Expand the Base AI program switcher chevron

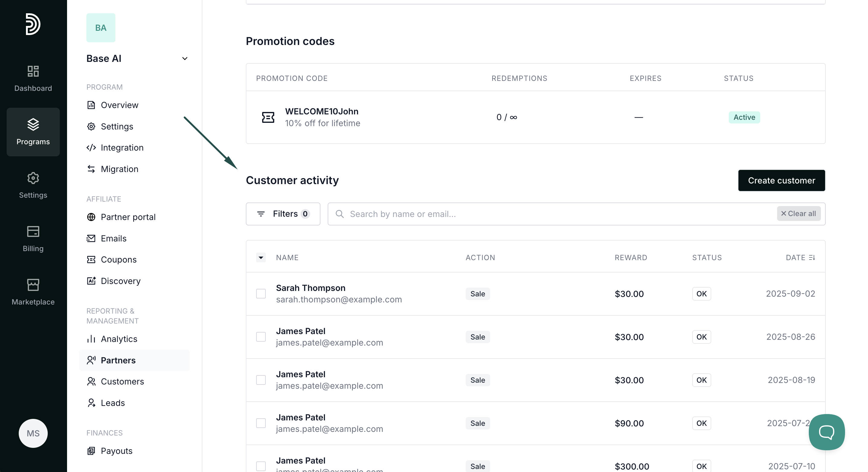click(x=185, y=59)
